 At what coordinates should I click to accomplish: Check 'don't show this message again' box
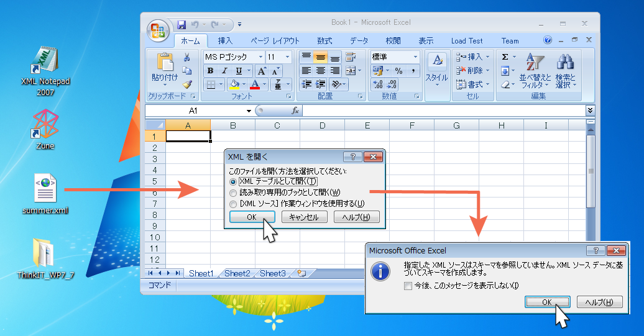(x=408, y=286)
